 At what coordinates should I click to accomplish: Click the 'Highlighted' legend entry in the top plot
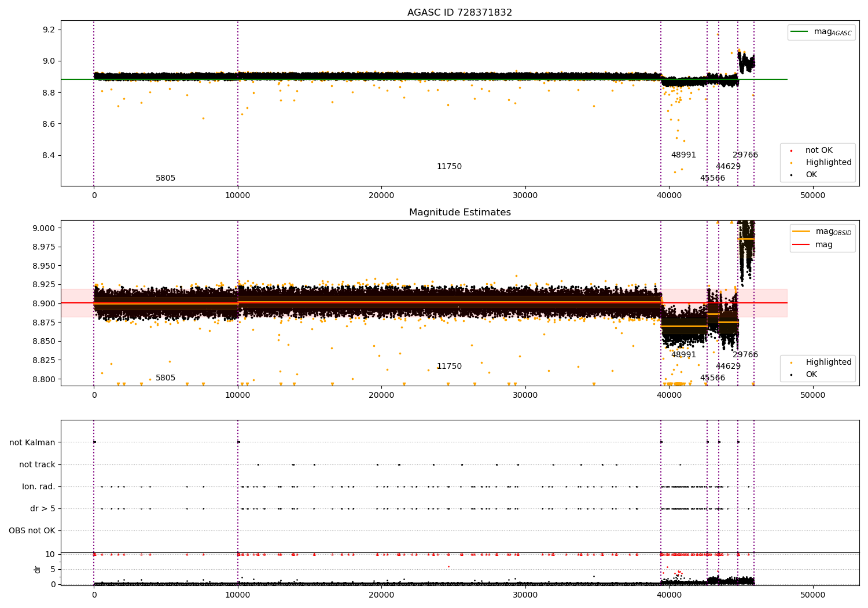coord(821,163)
